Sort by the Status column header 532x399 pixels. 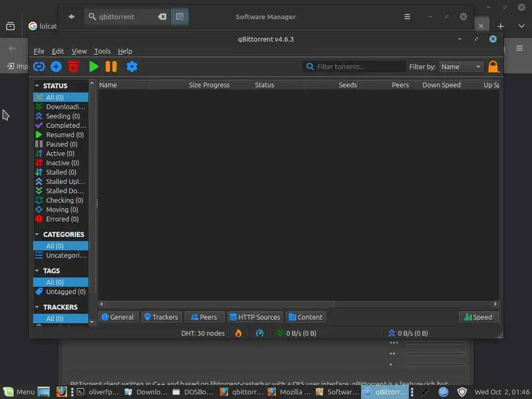[x=278, y=85]
